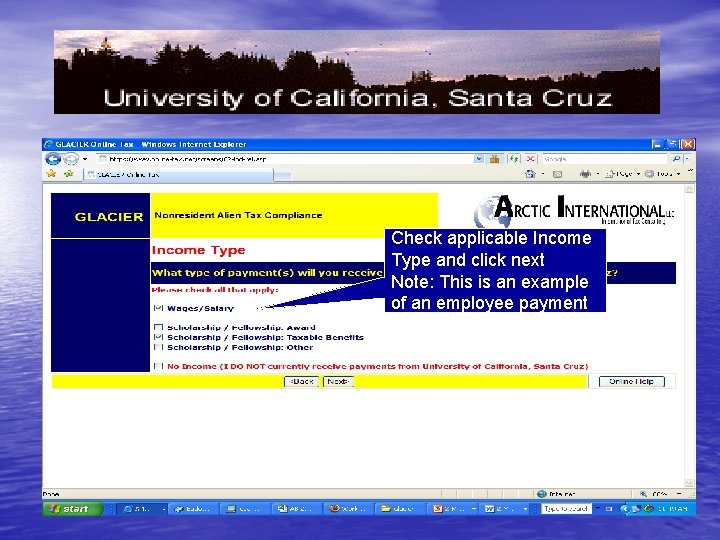Select the GLACIER Online Tax browser tab
The image size is (720, 540).
coord(179,174)
